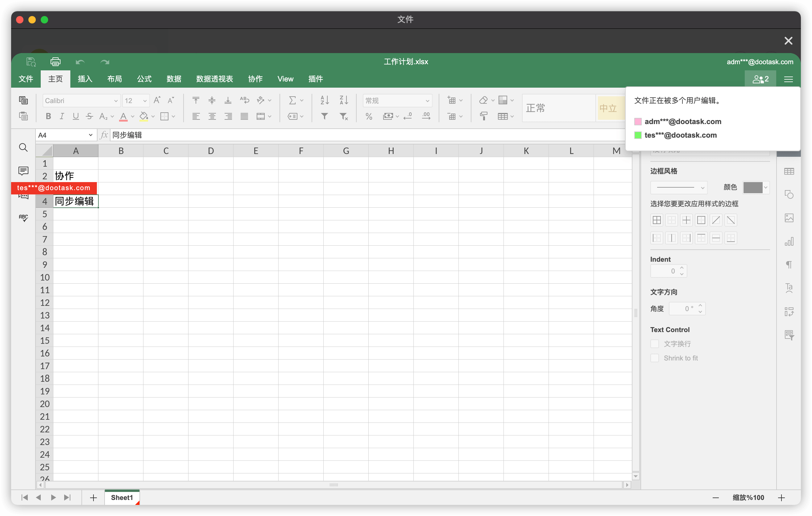Open chart settings in right sidebar
The width and height of the screenshot is (812, 516).
[x=789, y=241]
